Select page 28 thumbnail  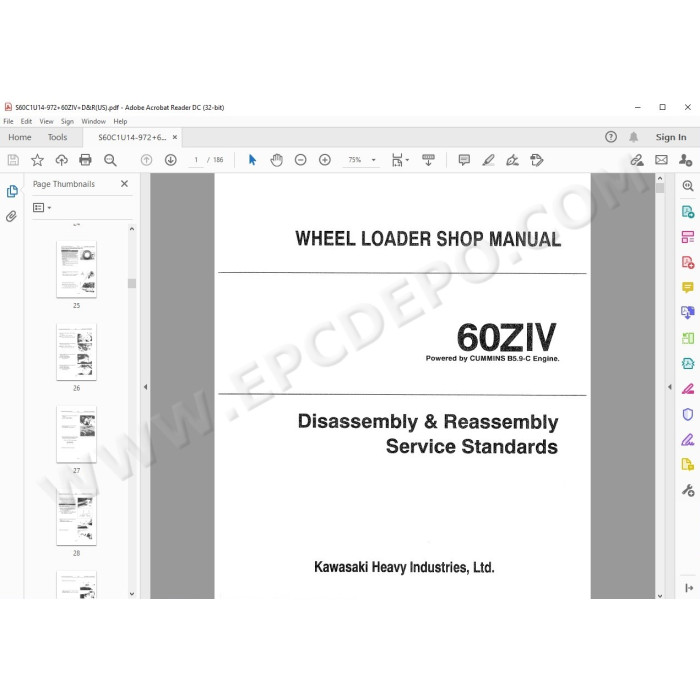point(76,517)
